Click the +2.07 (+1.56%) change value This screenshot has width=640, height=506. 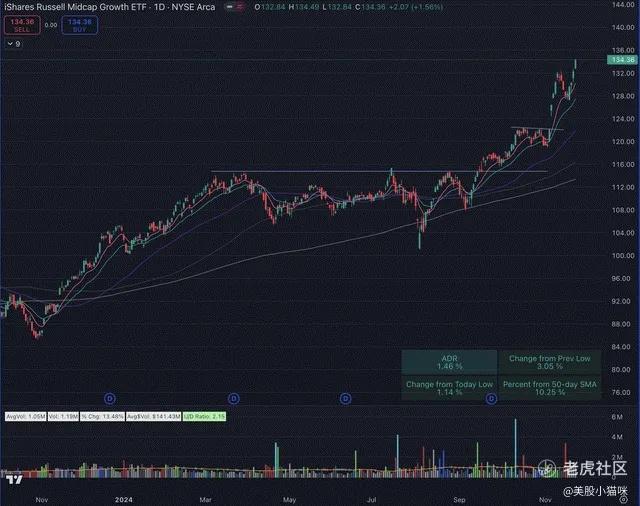[x=416, y=7]
